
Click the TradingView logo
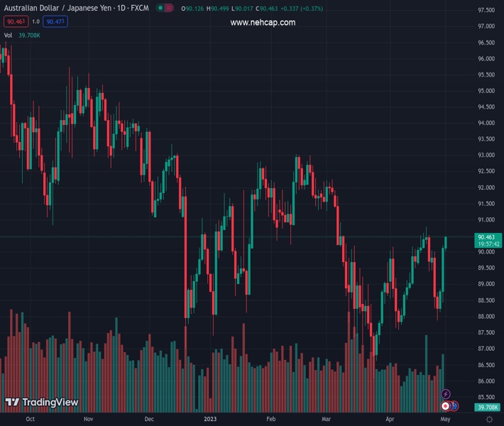(x=41, y=403)
